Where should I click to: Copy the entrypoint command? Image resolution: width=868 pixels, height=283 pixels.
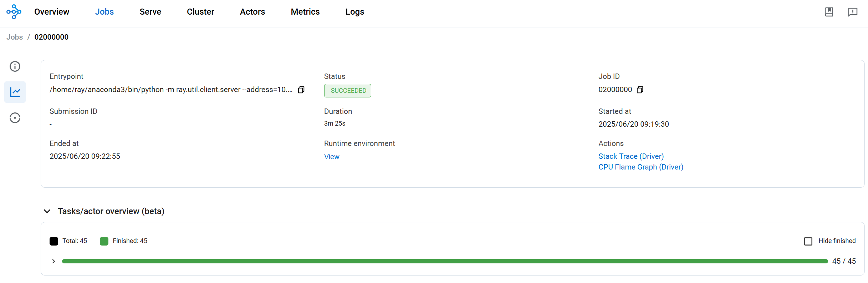(301, 90)
